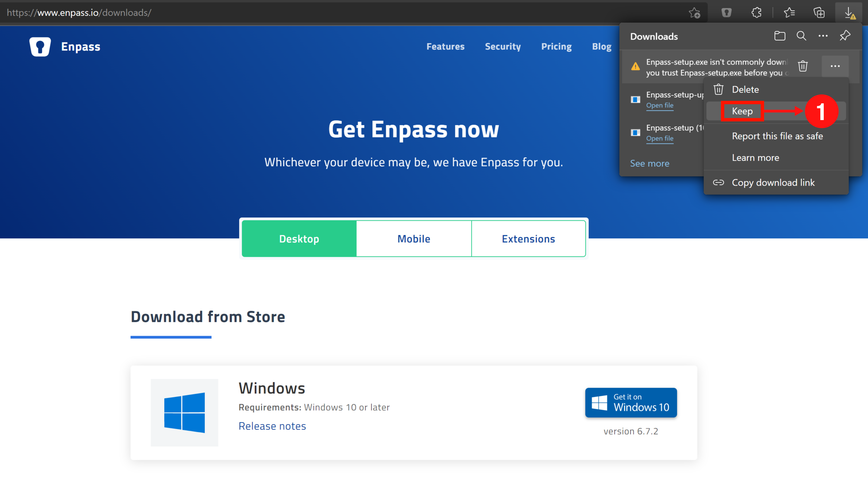Click the Enpass shield logo
This screenshot has width=868, height=489.
tap(40, 47)
